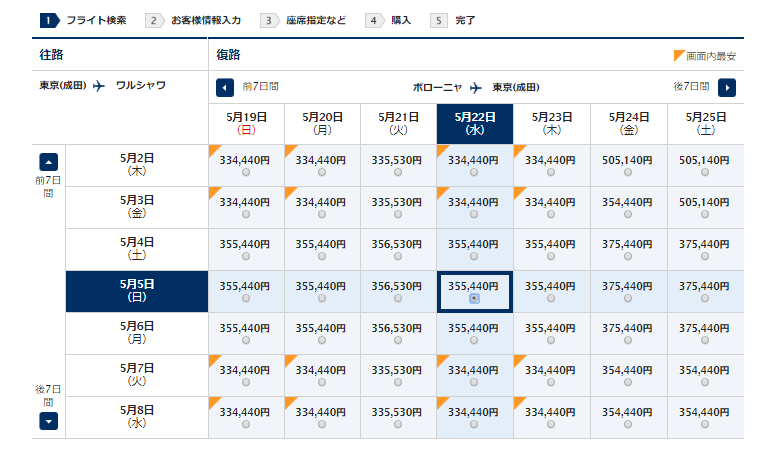Screen dimensions: 782x466
Task: Select return date column 5月21日(火)
Action: click(x=398, y=124)
